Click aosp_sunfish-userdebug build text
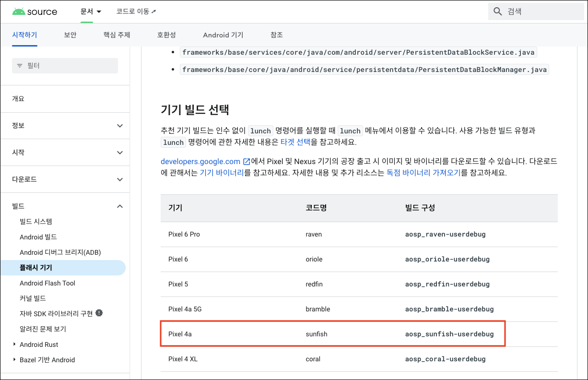This screenshot has height=380, width=588. (x=449, y=334)
